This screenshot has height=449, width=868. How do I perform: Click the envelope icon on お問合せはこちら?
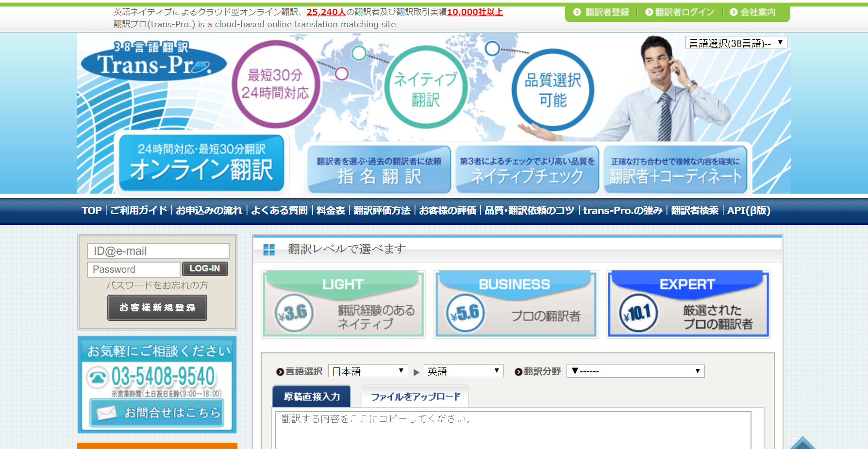click(106, 413)
